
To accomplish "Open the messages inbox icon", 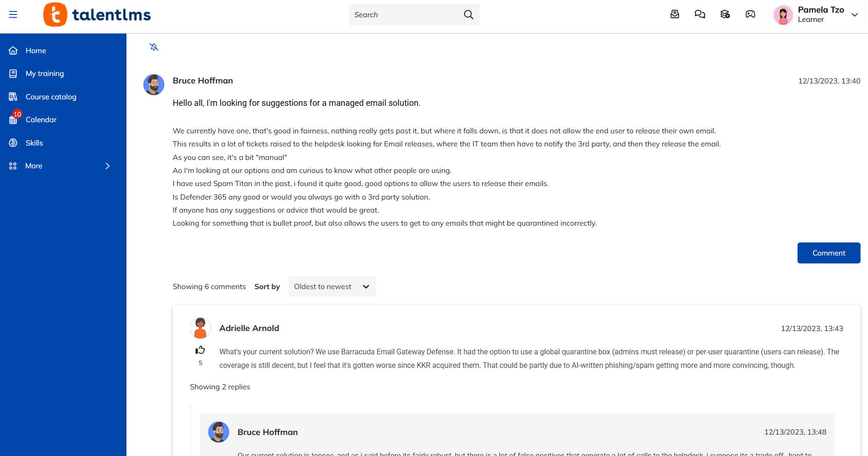I will point(675,14).
